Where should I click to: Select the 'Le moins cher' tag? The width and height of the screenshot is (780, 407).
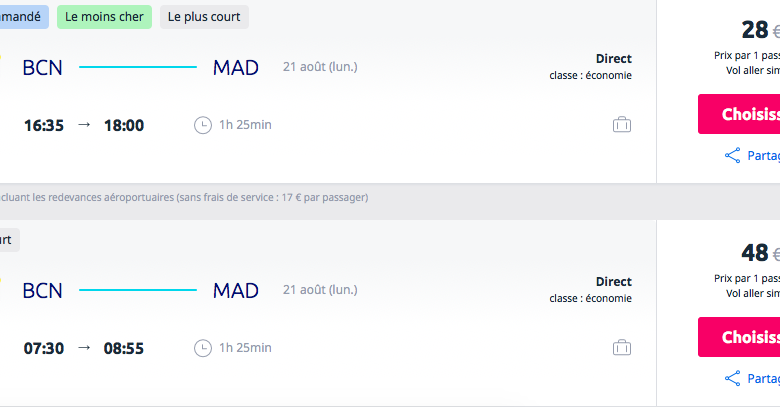pos(104,17)
